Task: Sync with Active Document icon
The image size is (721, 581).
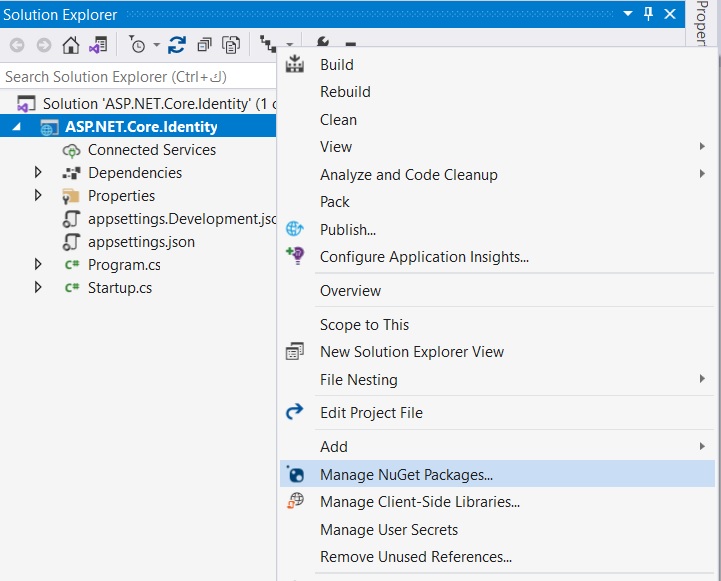Action: click(177, 45)
